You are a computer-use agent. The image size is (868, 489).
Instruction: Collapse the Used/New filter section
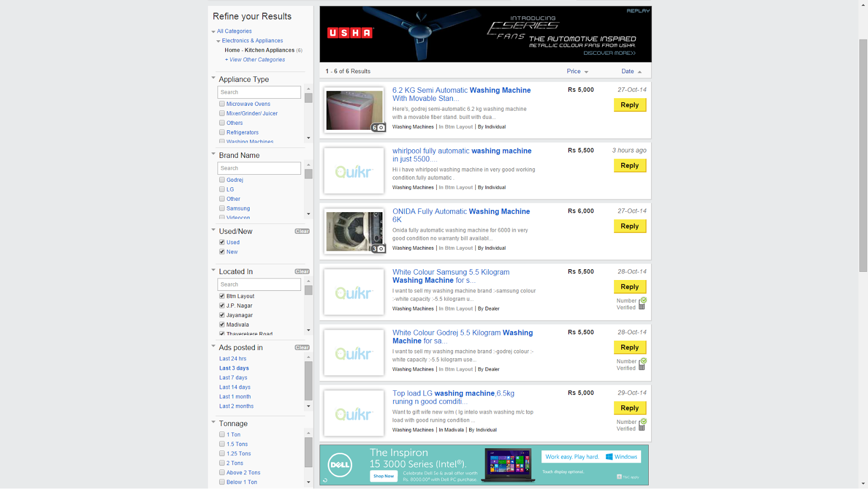[213, 230]
